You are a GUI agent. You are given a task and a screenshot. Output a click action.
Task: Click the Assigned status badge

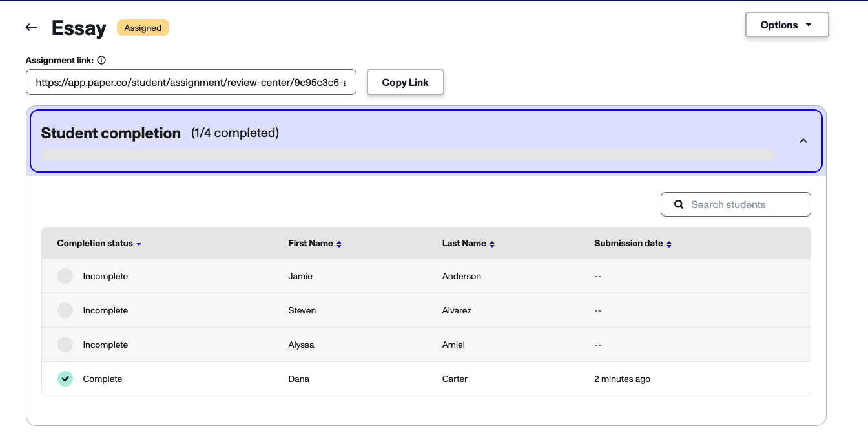[143, 28]
